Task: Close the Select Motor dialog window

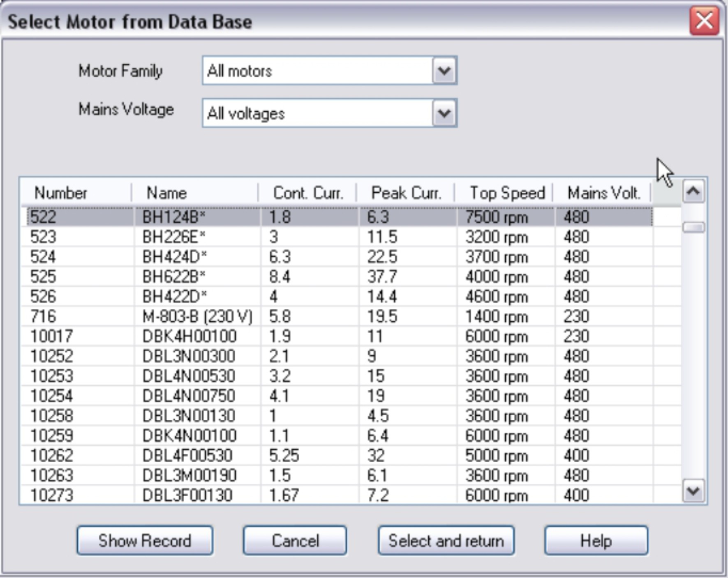Action: (704, 21)
